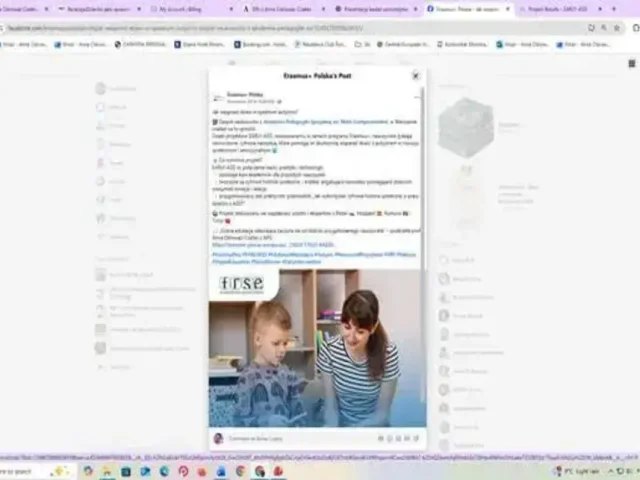640x480 pixels.
Task: Open the three-dot options menu of the post
Action: click(417, 97)
